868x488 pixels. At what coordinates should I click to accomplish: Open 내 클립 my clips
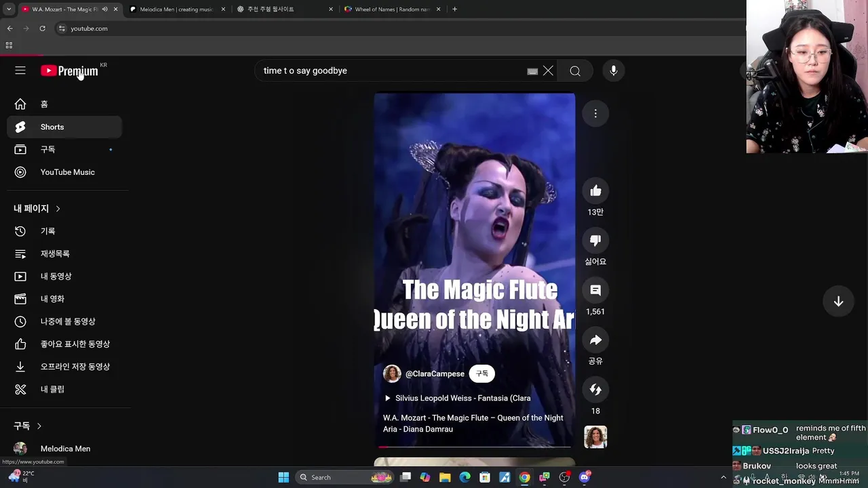pyautogui.click(x=64, y=389)
